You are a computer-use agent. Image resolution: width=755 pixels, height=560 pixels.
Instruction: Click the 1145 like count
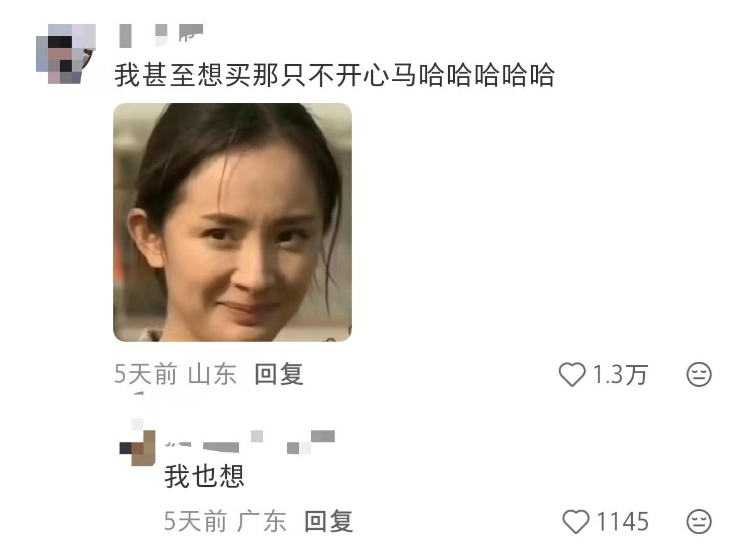(622, 522)
